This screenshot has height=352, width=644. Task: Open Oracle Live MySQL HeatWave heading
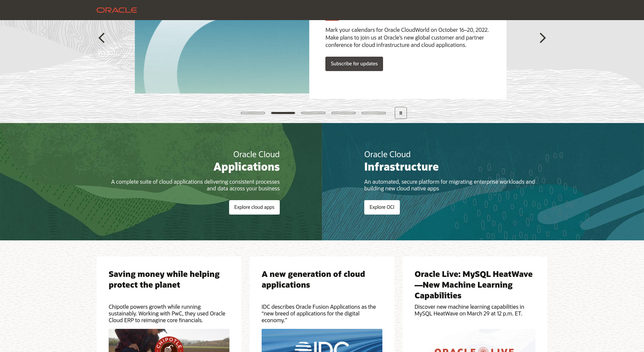[473, 285]
